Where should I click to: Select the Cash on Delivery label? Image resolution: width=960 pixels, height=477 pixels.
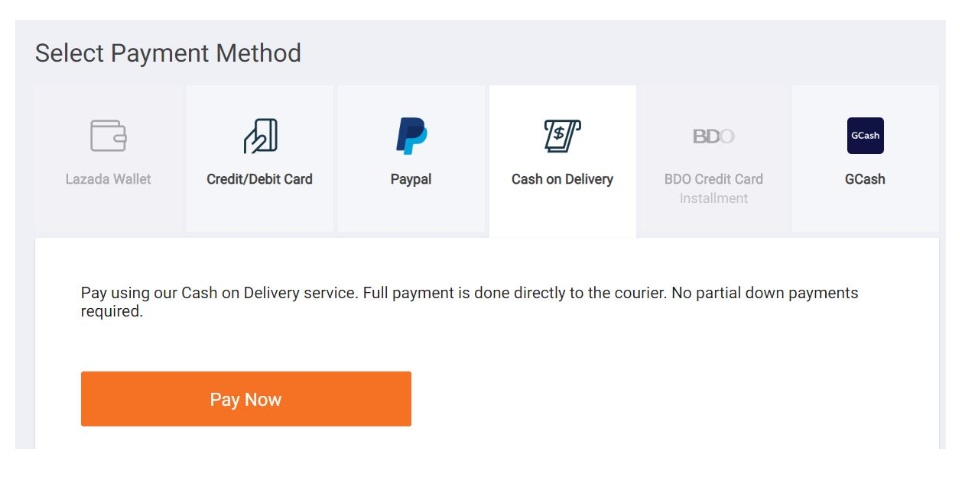(x=562, y=180)
